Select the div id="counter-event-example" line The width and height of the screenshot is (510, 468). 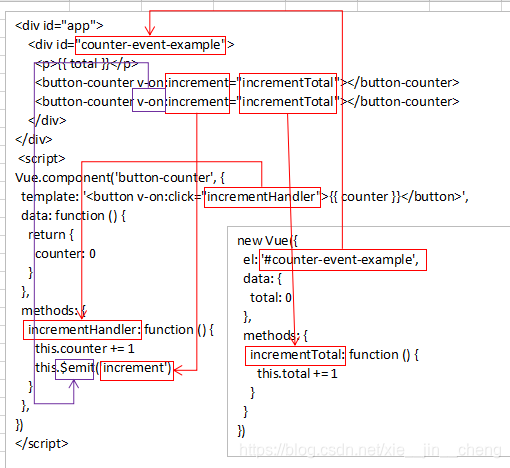(131, 45)
